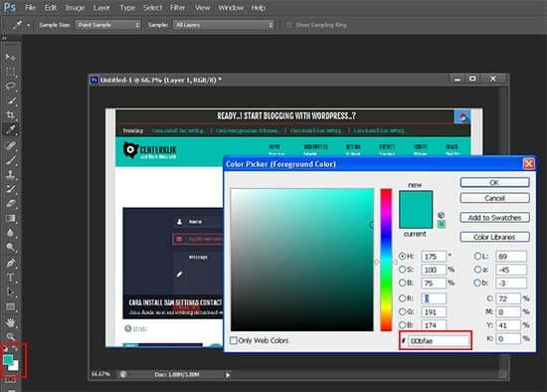The width and height of the screenshot is (547, 392).
Task: Open the File menu
Action: 31,8
